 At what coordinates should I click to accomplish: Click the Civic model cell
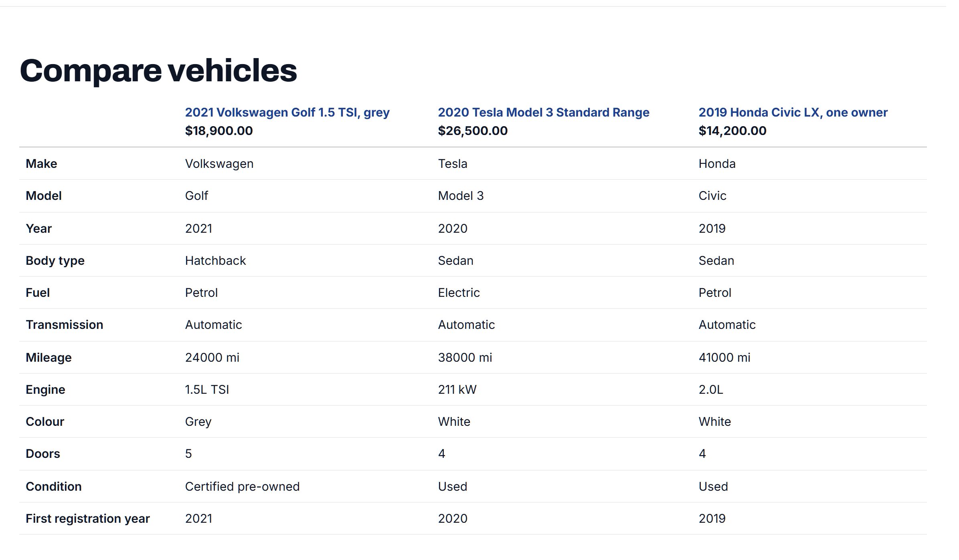712,196
